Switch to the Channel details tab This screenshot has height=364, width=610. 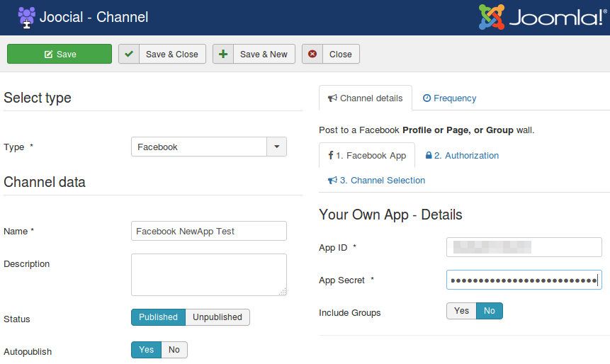pyautogui.click(x=366, y=98)
